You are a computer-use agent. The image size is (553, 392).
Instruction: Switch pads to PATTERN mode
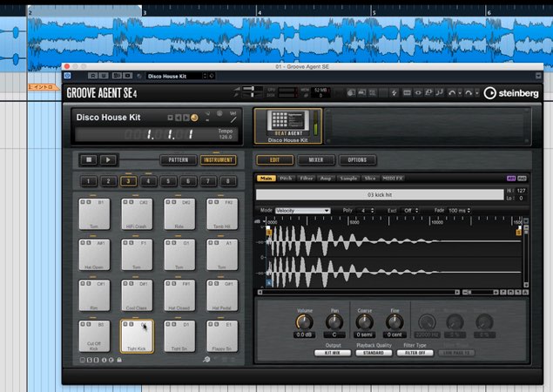[x=179, y=159]
